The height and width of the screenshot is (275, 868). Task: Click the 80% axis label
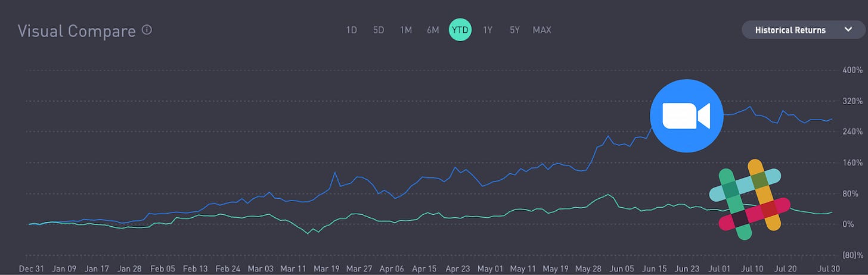[x=850, y=193]
